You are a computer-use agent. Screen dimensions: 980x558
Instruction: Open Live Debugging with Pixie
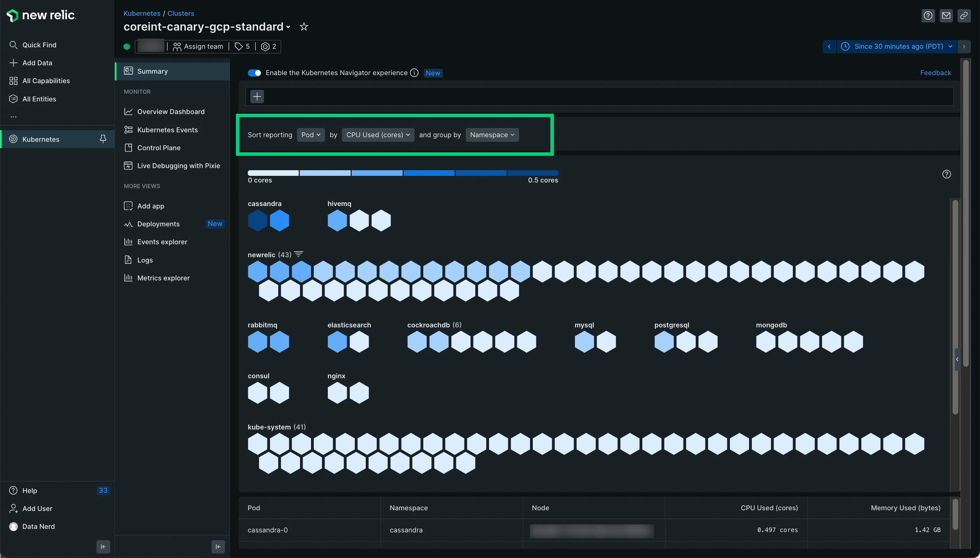[179, 166]
